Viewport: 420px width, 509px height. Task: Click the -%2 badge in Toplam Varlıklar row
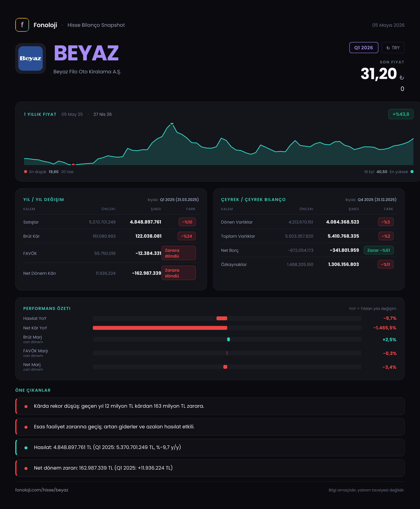[386, 236]
